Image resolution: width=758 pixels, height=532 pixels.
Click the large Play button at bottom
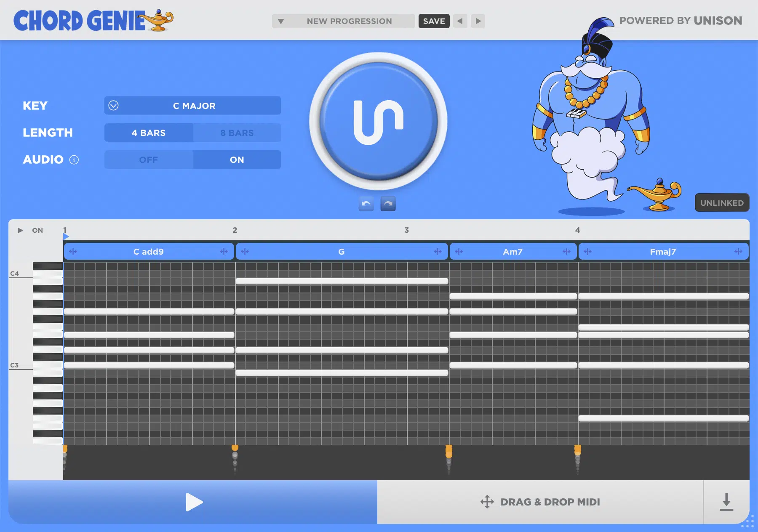click(193, 502)
